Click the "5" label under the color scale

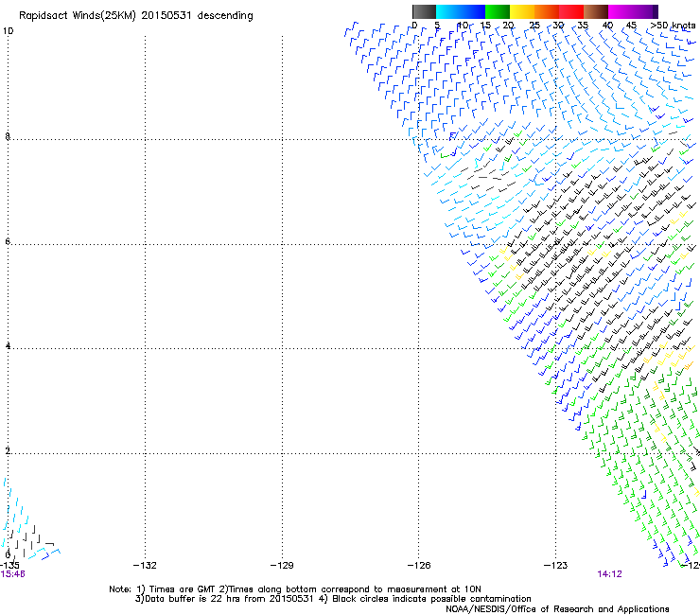tap(437, 26)
